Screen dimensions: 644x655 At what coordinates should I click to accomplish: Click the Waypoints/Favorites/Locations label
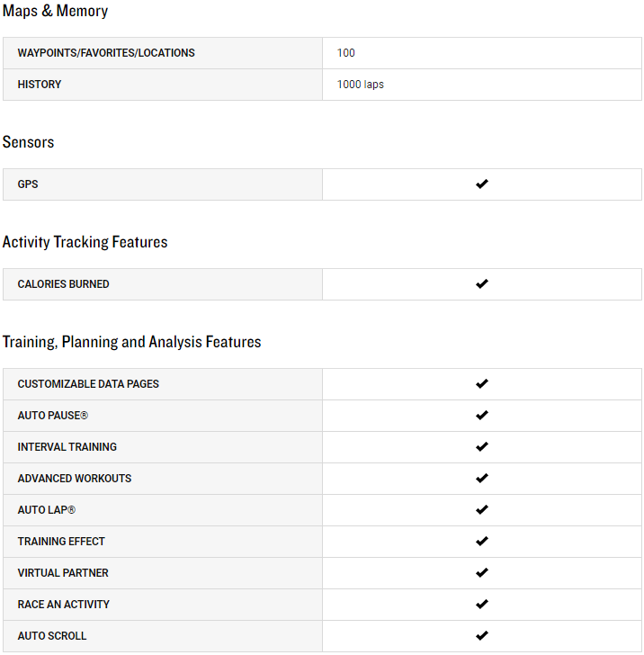click(x=106, y=53)
